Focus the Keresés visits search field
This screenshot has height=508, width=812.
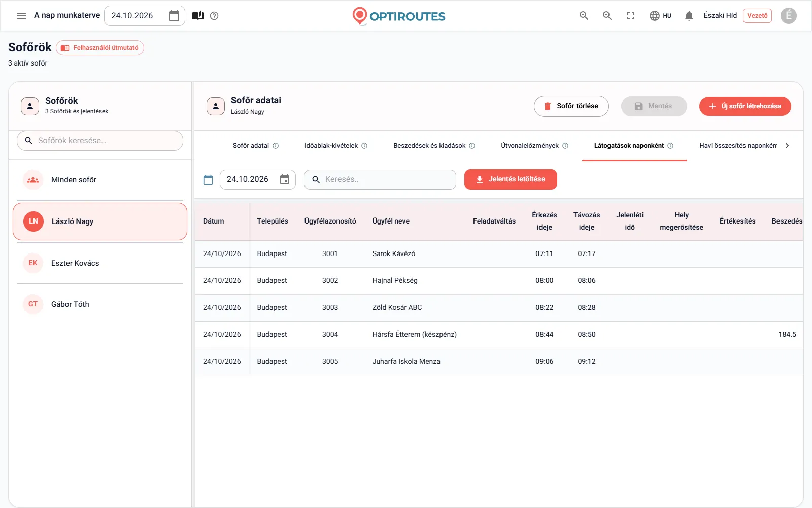tap(380, 179)
